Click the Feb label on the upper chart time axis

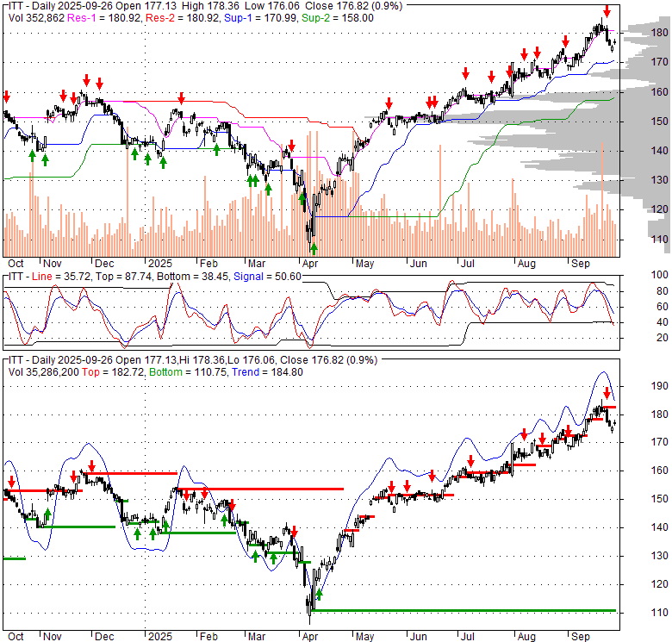pyautogui.click(x=208, y=264)
